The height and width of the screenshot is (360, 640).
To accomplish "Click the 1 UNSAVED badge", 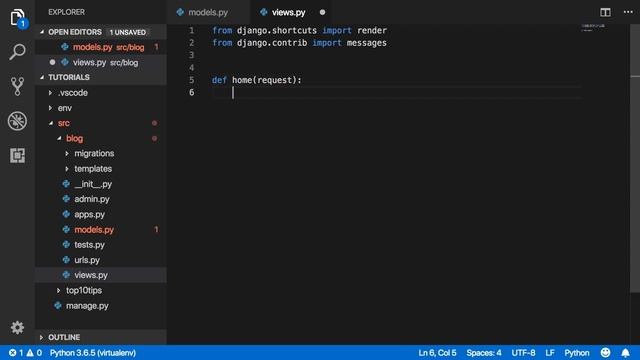I will (x=127, y=32).
